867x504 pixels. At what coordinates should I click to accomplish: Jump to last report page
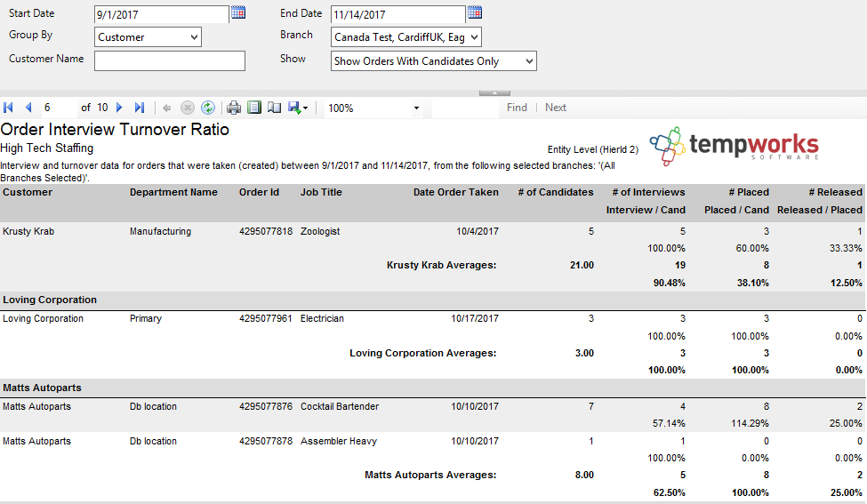coord(140,108)
